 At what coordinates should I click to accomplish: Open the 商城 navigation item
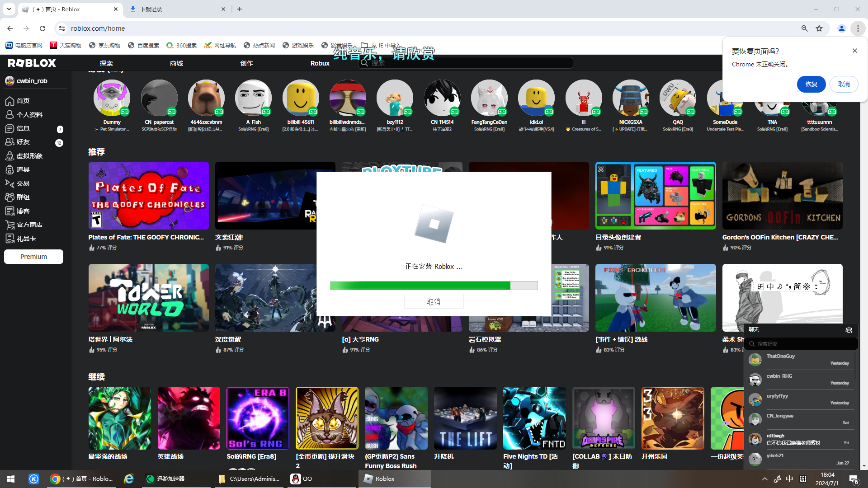pyautogui.click(x=176, y=63)
